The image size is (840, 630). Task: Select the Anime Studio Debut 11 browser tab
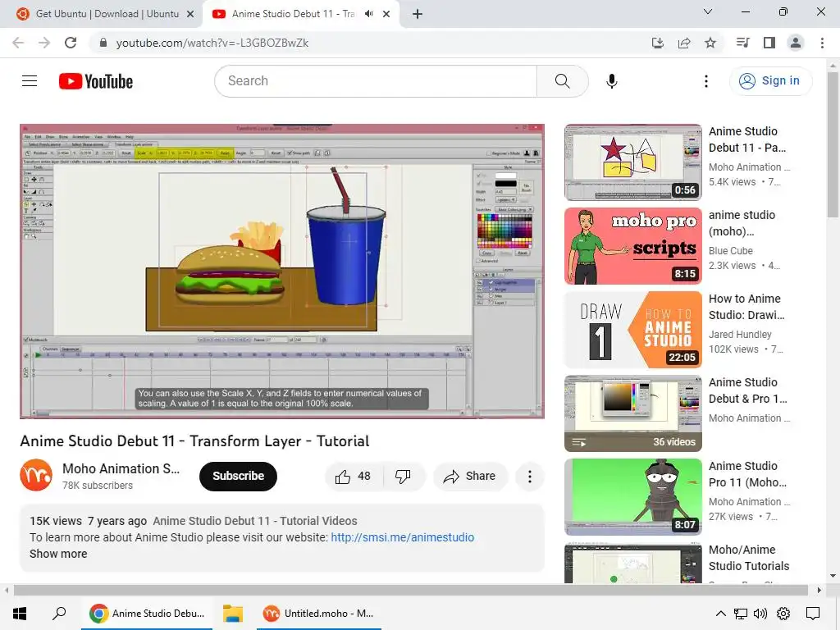(292, 14)
